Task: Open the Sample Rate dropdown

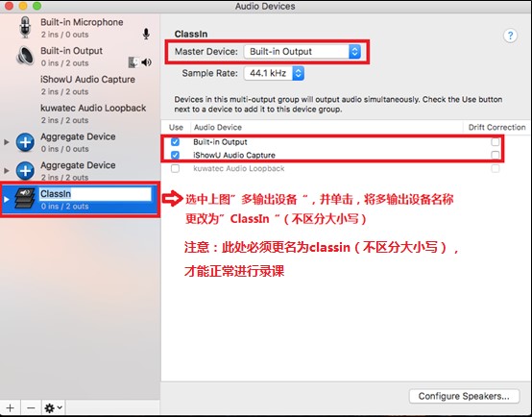Action: tap(274, 73)
